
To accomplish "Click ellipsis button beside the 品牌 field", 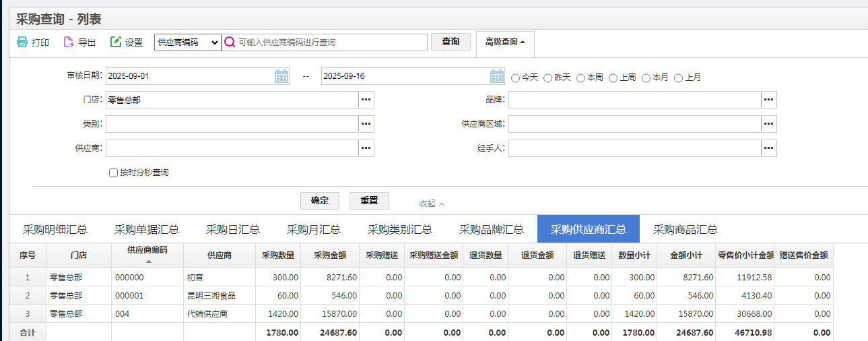I will click(768, 100).
